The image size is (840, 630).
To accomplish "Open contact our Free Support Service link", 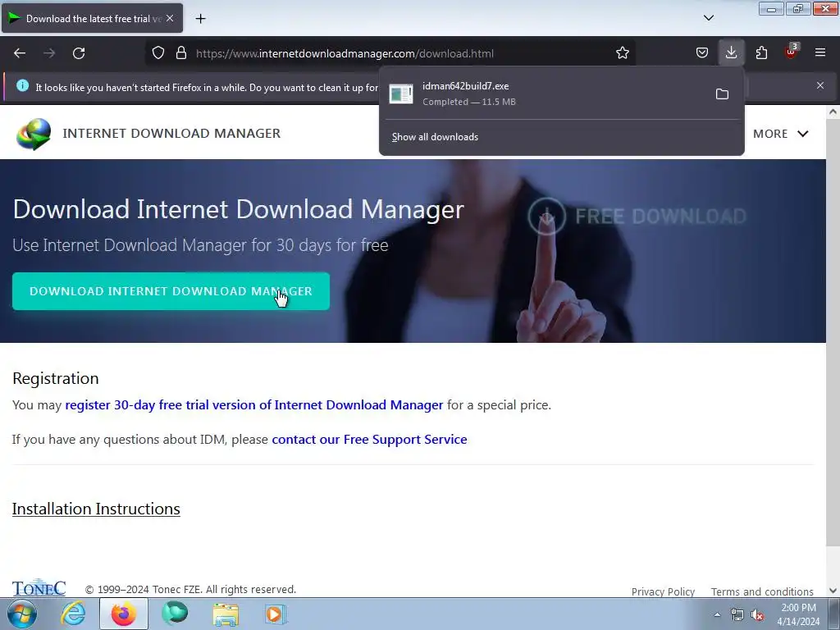I will point(370,440).
